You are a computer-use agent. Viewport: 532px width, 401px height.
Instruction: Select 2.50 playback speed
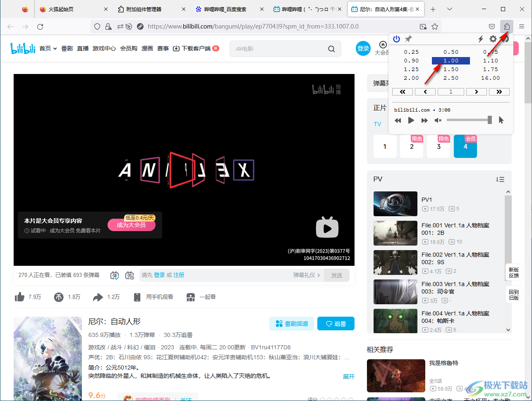[451, 78]
